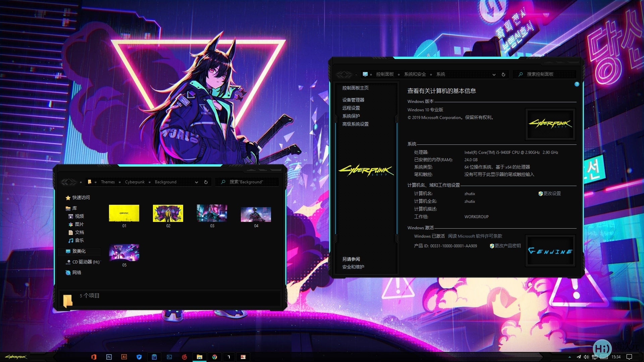Click the refresh icon in the Explorer address bar
644x362 pixels.
click(206, 182)
